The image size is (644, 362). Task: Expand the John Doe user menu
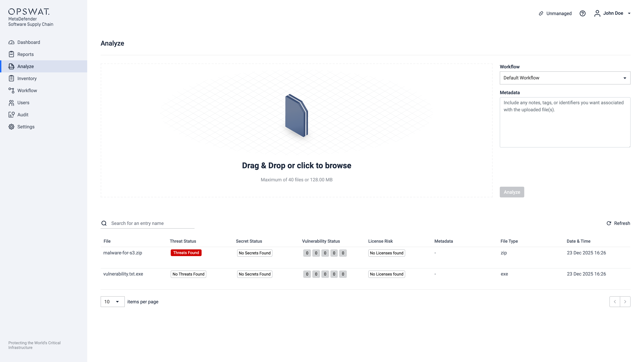point(629,13)
